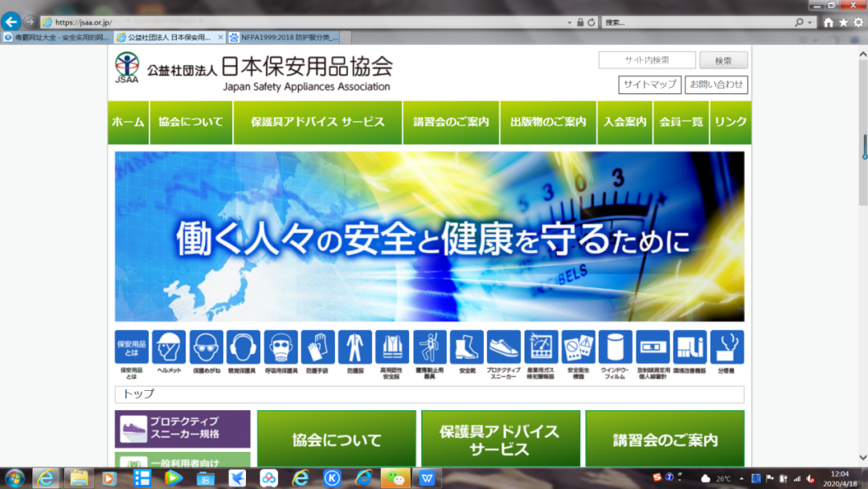Click the 検索 site search button

click(x=723, y=60)
